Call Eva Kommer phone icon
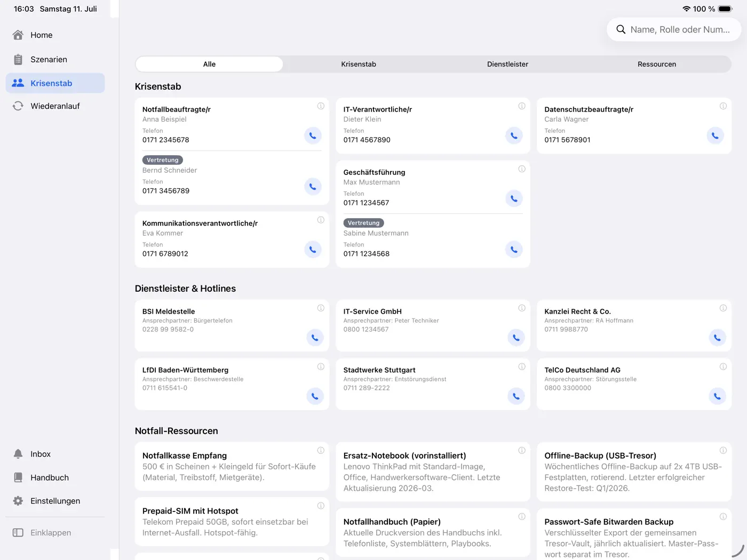This screenshot has height=560, width=747. [x=313, y=250]
